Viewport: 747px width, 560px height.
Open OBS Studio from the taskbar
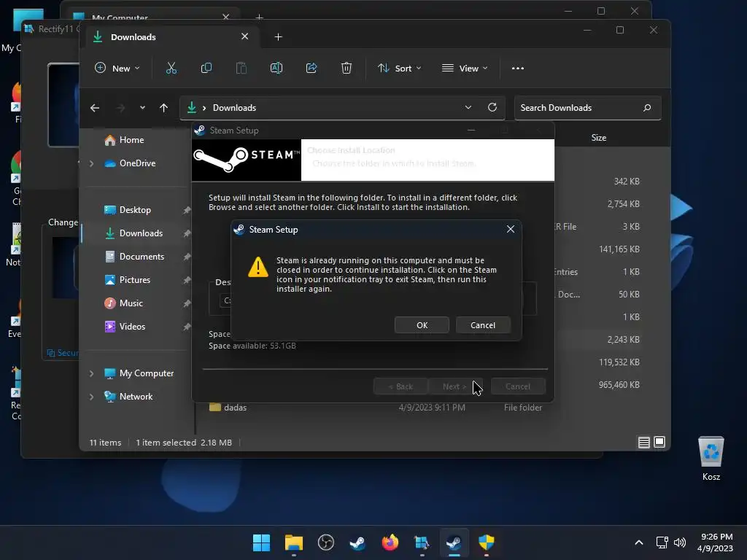(326, 542)
